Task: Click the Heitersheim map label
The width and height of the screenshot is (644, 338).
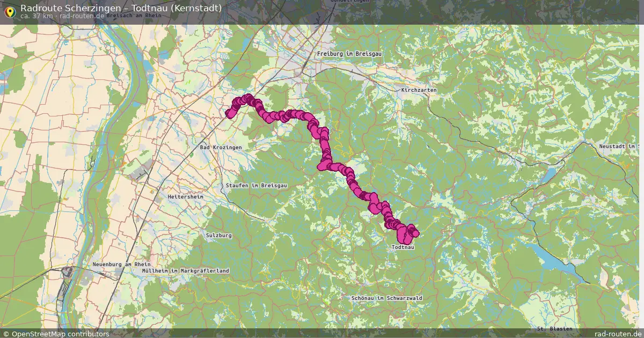Action: click(x=186, y=197)
